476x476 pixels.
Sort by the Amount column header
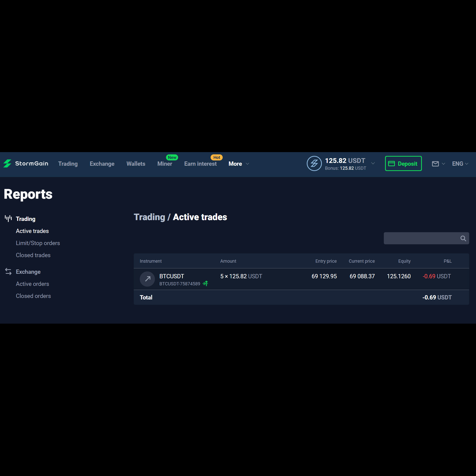point(228,261)
